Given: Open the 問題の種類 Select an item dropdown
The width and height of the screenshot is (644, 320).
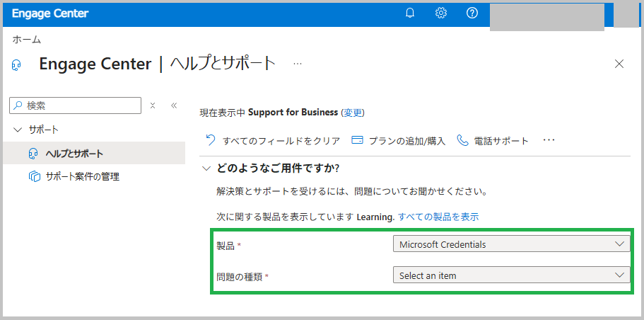Looking at the screenshot, I should [x=511, y=275].
